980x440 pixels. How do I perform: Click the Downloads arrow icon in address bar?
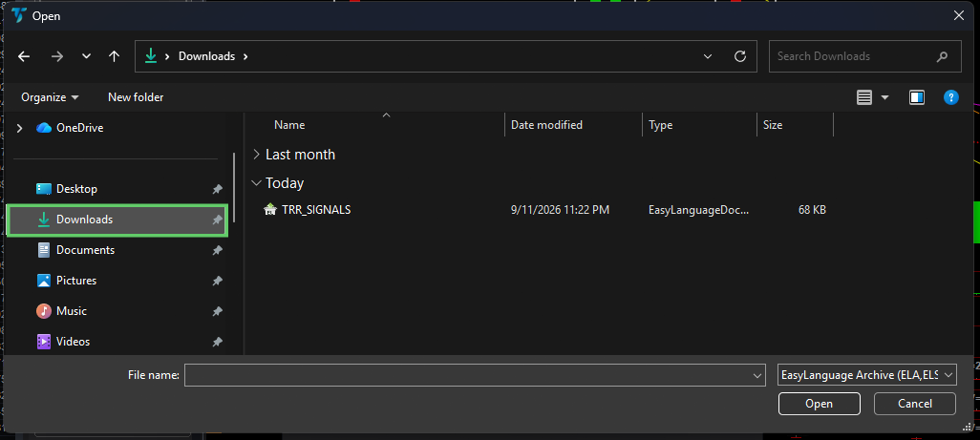click(x=151, y=56)
